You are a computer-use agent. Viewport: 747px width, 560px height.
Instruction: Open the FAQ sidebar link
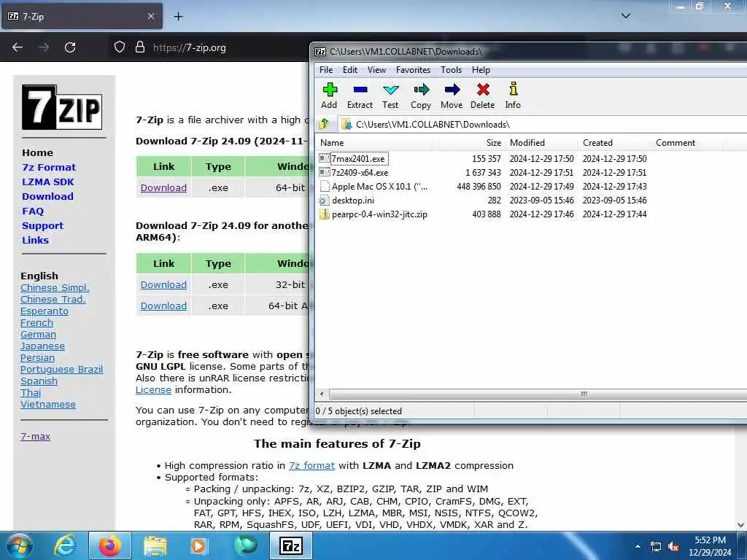click(x=33, y=211)
